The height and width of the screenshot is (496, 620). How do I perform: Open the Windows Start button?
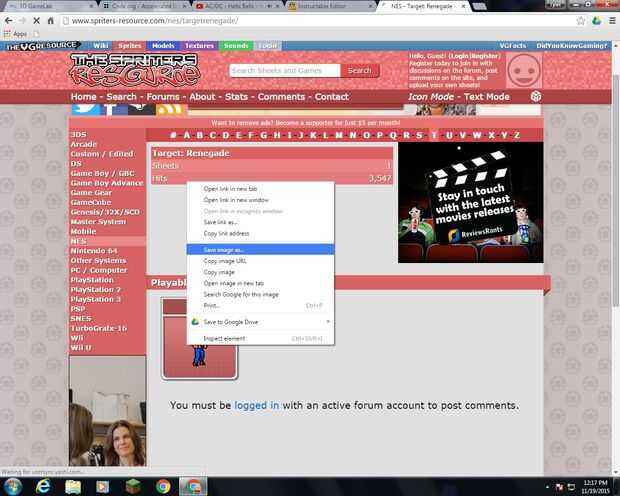click(13, 487)
